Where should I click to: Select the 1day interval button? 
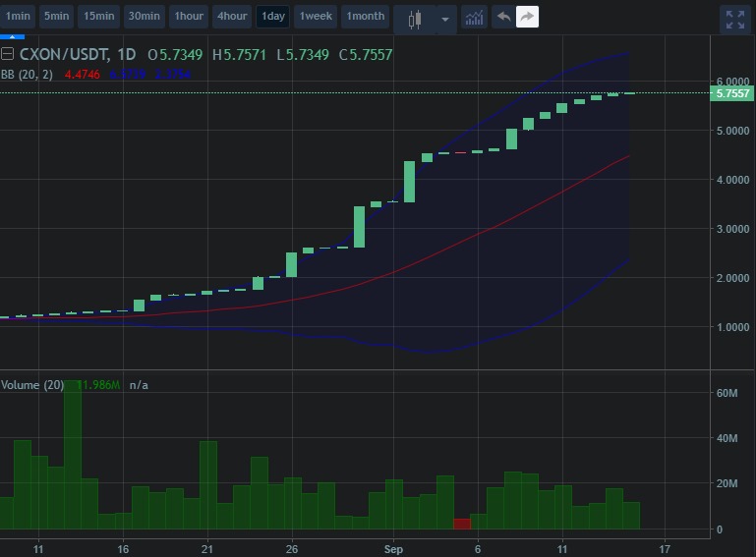(272, 17)
